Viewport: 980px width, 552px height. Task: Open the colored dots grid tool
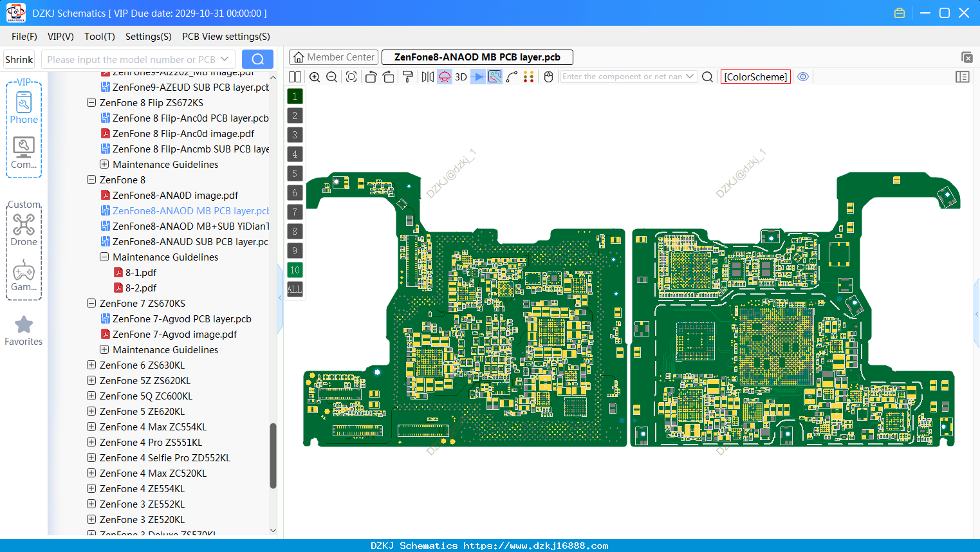[529, 77]
